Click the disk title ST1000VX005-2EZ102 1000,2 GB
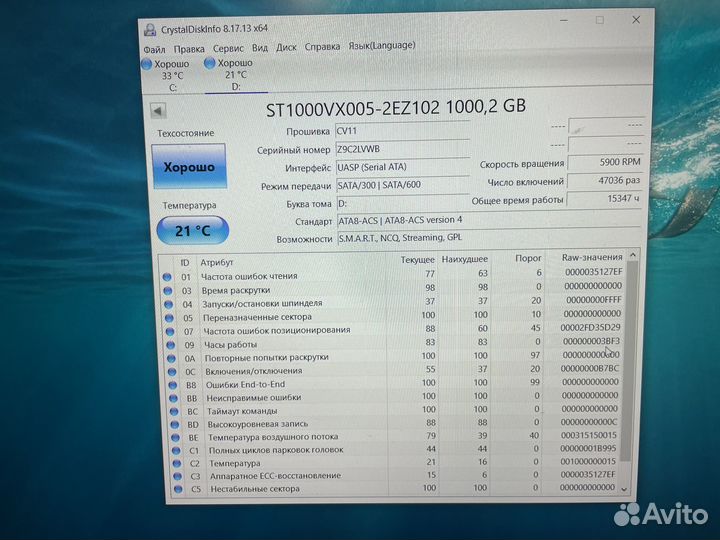The height and width of the screenshot is (540, 720). click(396, 108)
